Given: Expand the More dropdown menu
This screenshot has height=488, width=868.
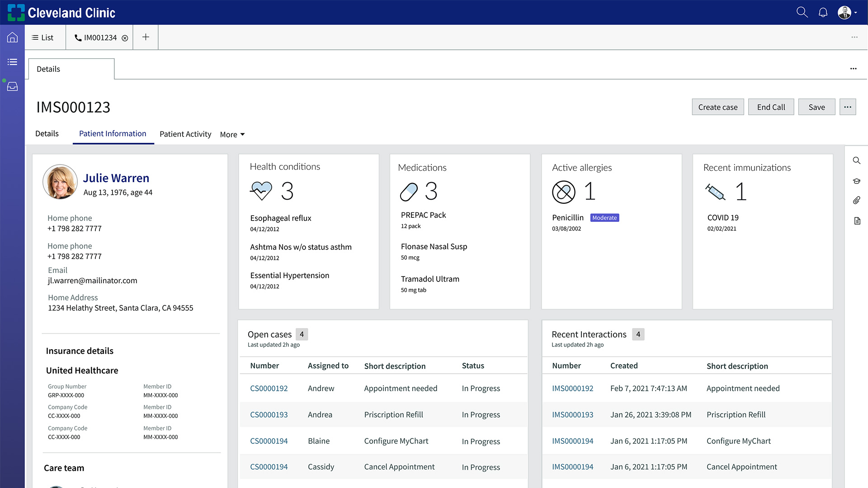Looking at the screenshot, I should [232, 135].
